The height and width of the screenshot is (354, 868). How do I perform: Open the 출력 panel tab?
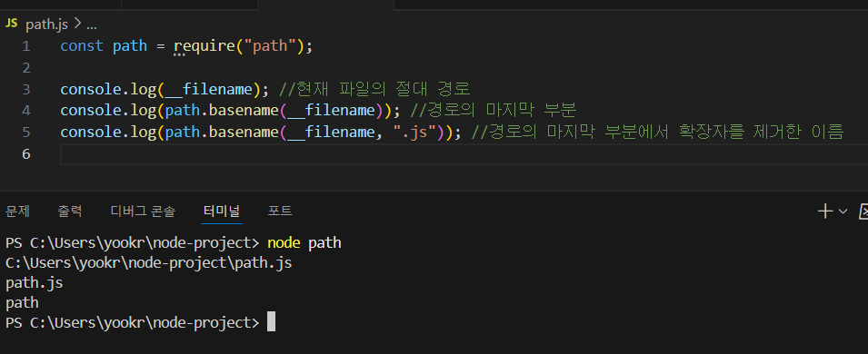(x=70, y=211)
